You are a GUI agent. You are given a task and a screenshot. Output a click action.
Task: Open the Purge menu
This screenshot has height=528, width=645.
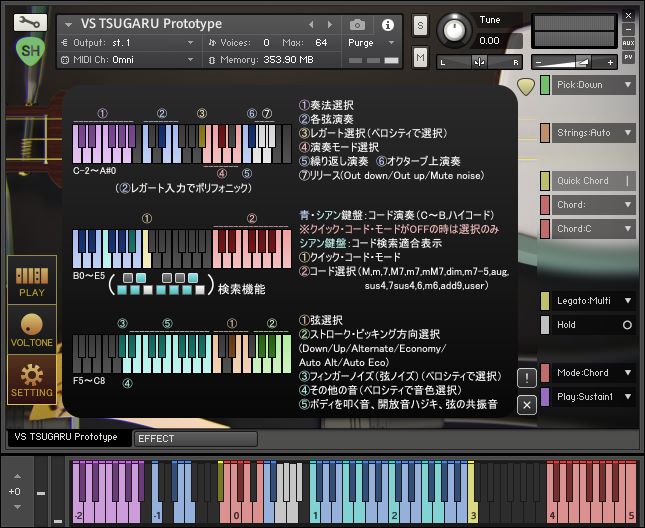371,43
